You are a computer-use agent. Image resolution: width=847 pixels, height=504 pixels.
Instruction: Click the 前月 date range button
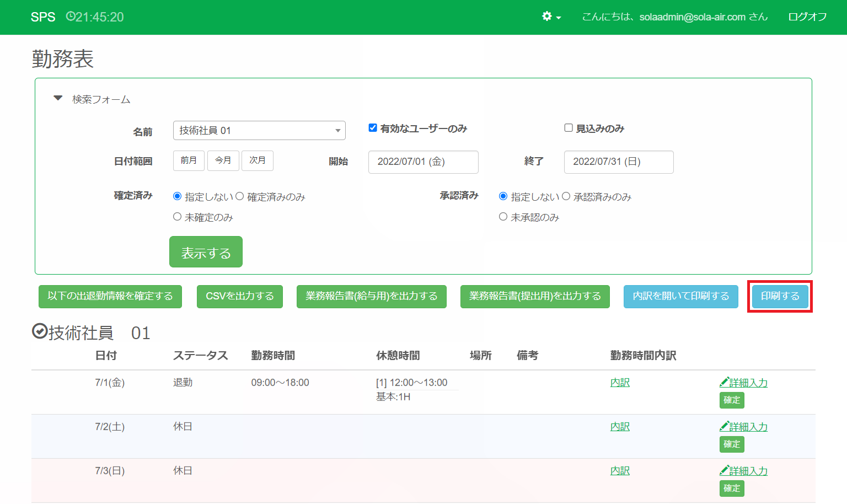pyautogui.click(x=189, y=160)
